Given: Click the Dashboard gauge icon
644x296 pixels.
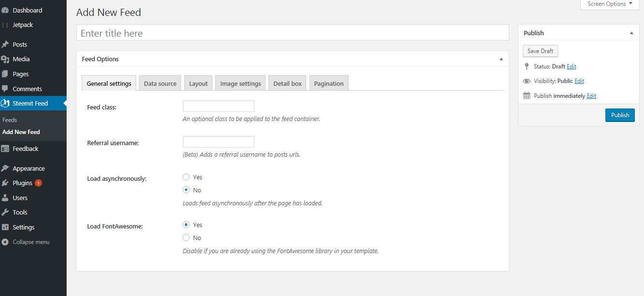Looking at the screenshot, I should (5, 10).
